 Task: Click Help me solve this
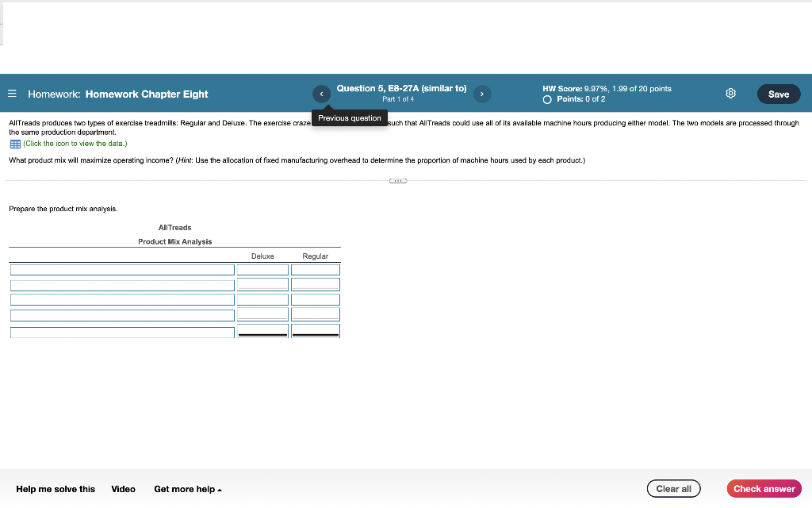tap(56, 489)
